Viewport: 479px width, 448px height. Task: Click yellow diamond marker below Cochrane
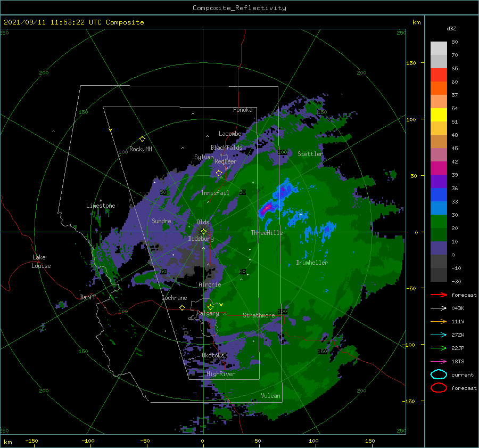pos(183,307)
